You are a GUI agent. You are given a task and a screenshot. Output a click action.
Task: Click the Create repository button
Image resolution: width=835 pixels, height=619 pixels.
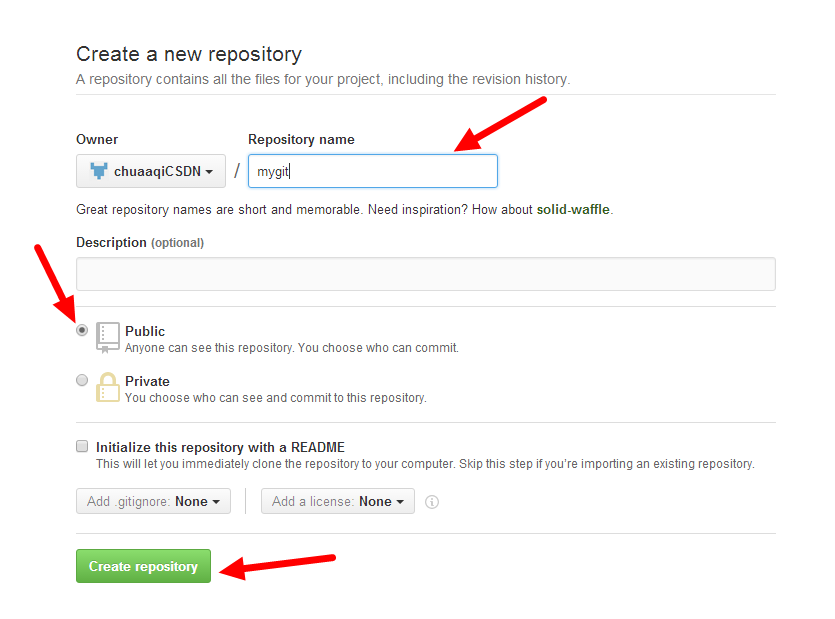143,565
